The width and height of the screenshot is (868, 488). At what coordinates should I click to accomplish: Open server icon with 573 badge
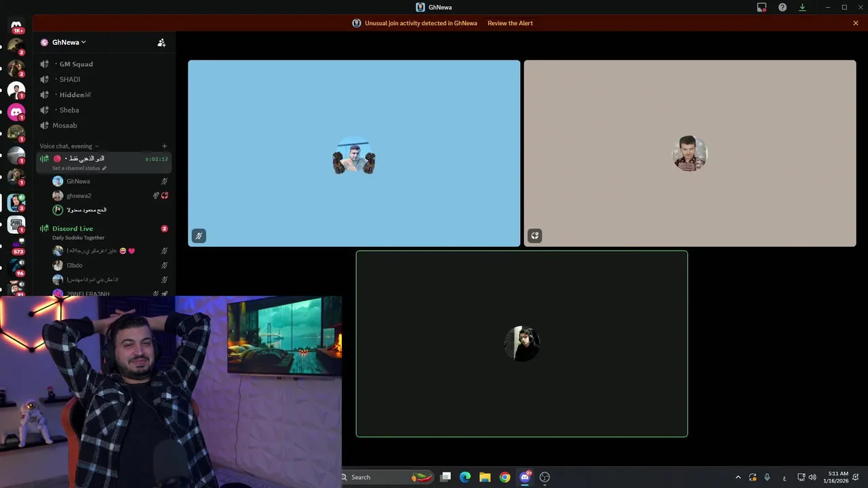coord(16,245)
